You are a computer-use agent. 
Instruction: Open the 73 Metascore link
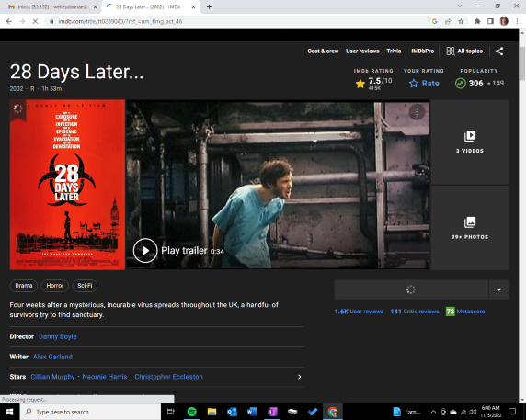click(x=465, y=312)
